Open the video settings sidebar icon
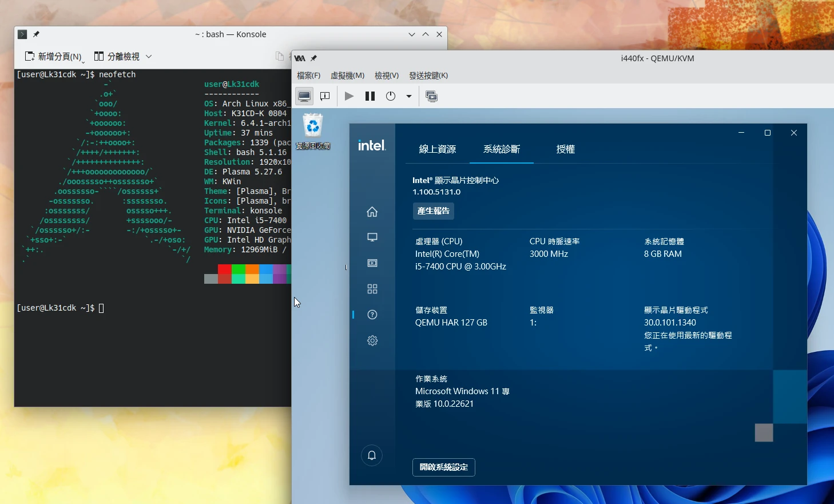Screen dimensions: 834x504 coord(372,263)
